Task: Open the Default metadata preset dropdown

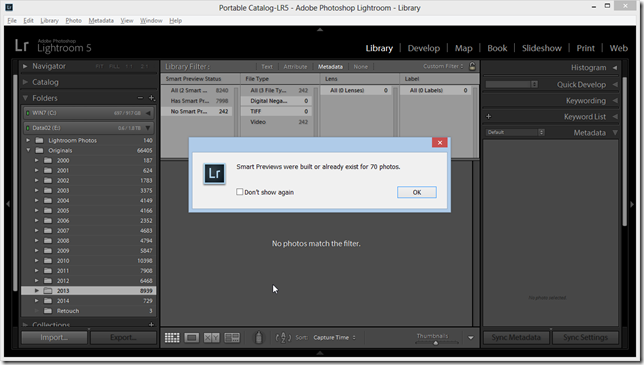Action: [515, 132]
